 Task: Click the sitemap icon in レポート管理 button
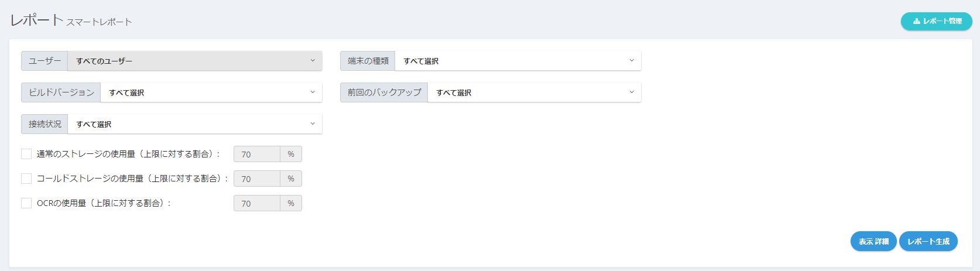click(916, 21)
